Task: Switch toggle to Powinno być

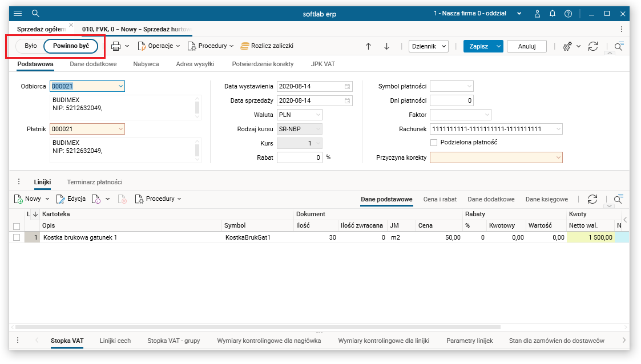Action: point(71,46)
